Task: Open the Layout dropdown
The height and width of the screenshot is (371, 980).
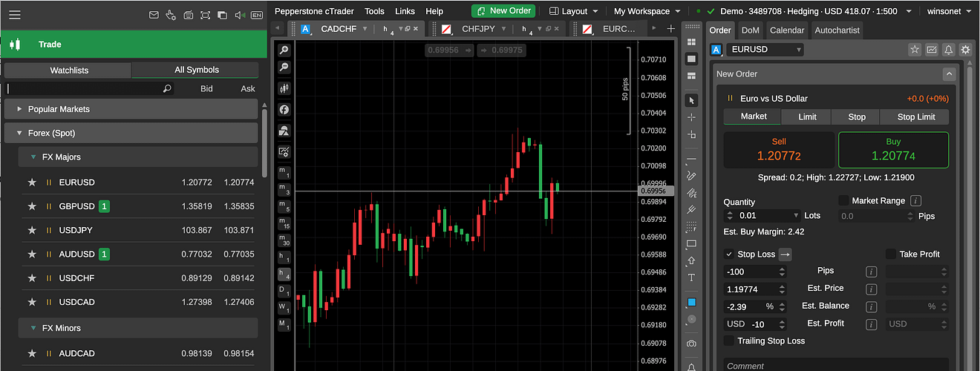Action: click(574, 11)
